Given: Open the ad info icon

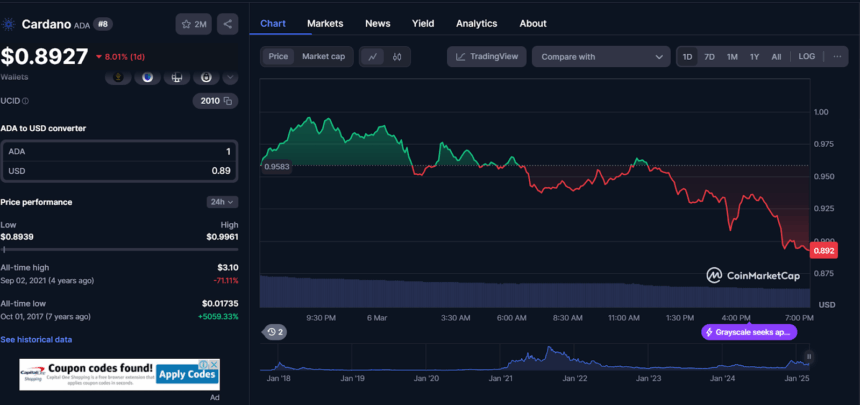Looking at the screenshot, I should click(x=203, y=364).
